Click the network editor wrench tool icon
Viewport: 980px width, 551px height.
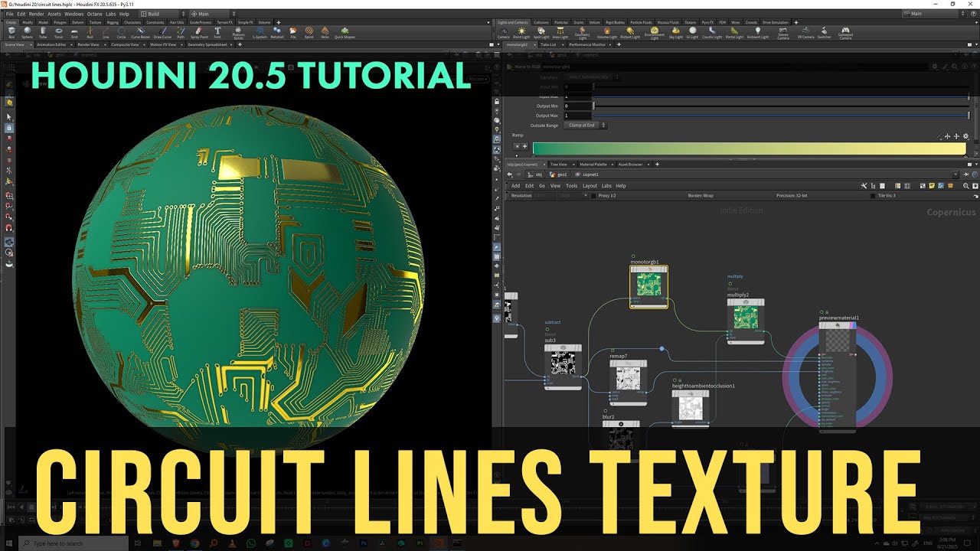864,185
